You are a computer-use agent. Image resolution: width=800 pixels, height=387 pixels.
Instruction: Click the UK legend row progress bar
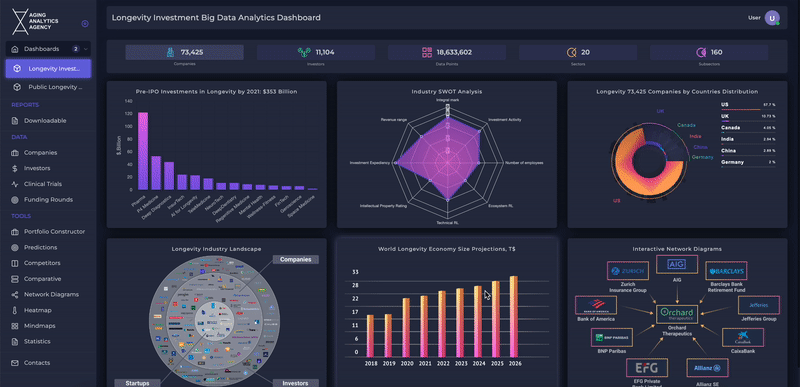click(x=748, y=121)
